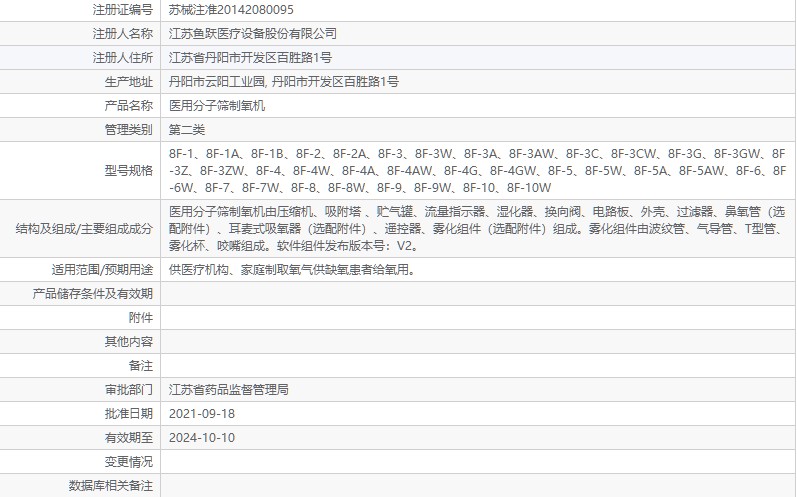Select expiry date 2024-10-10
Image resolution: width=797 pixels, height=497 pixels.
[202, 438]
